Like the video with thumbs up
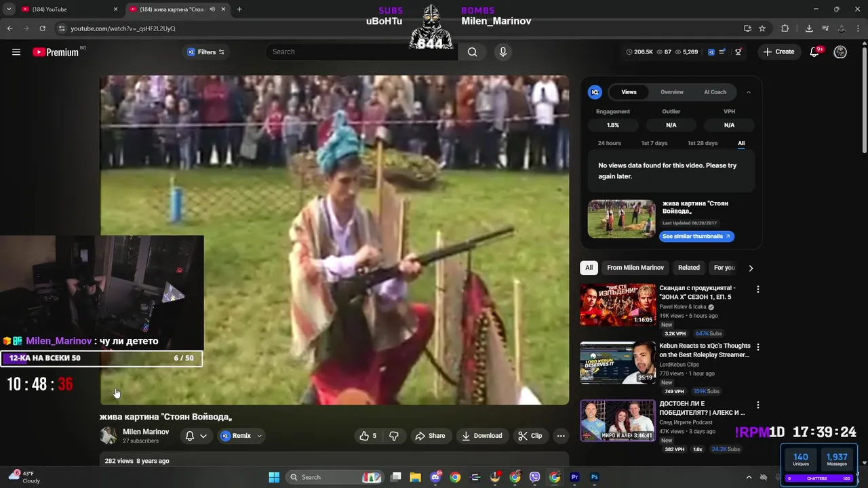The width and height of the screenshot is (868, 488). pos(368,436)
